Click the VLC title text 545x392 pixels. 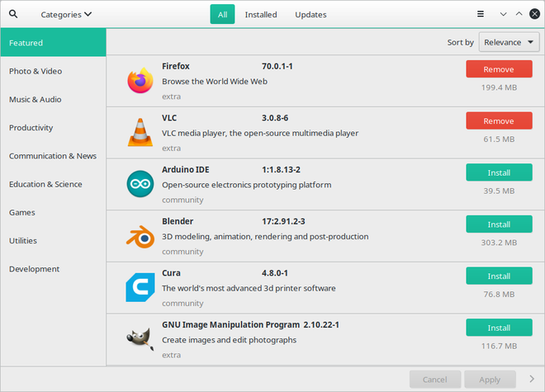pos(169,118)
